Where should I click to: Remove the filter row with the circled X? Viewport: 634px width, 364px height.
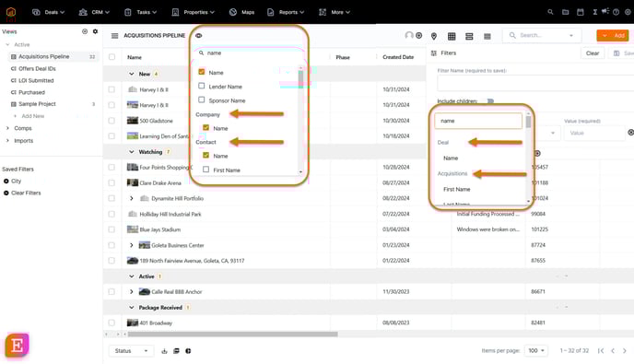[x=630, y=133]
